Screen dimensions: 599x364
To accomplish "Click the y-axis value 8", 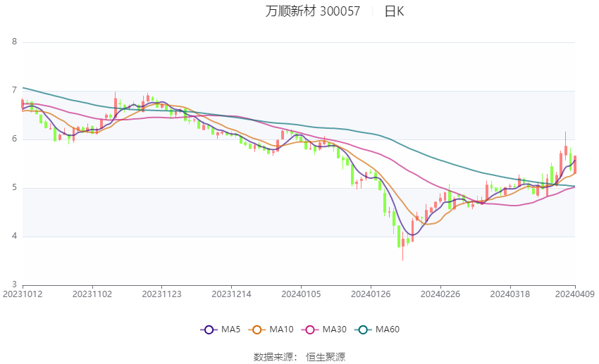I will click(x=15, y=42).
